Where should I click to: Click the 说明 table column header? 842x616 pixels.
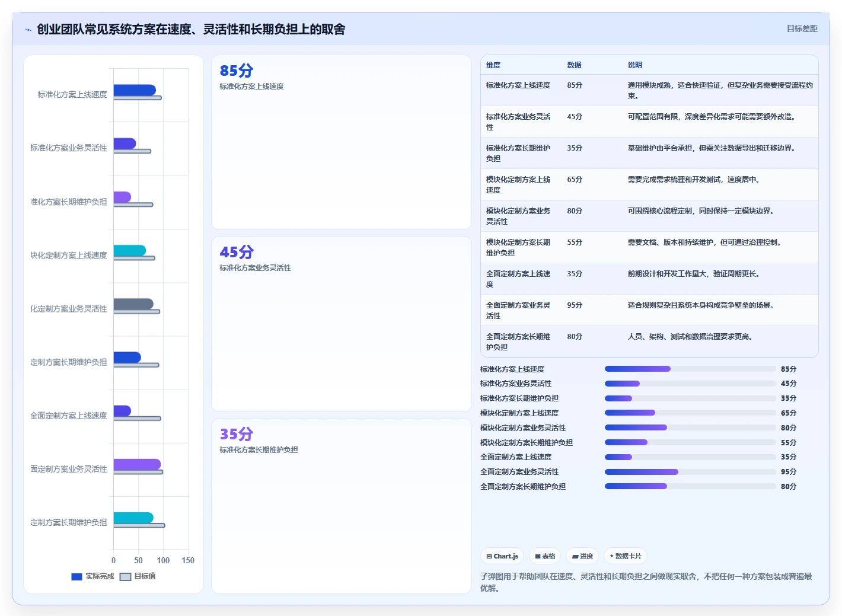coord(635,65)
